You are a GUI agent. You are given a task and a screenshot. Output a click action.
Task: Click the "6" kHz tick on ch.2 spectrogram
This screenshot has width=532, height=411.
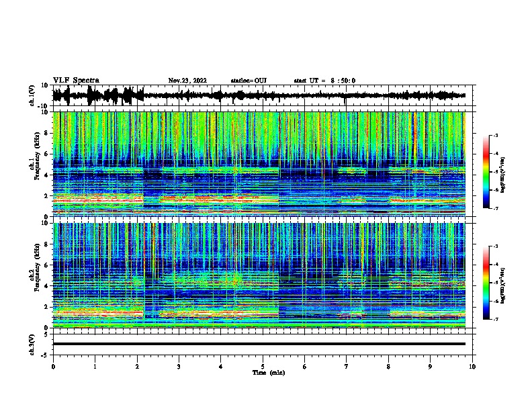pyautogui.click(x=46, y=265)
